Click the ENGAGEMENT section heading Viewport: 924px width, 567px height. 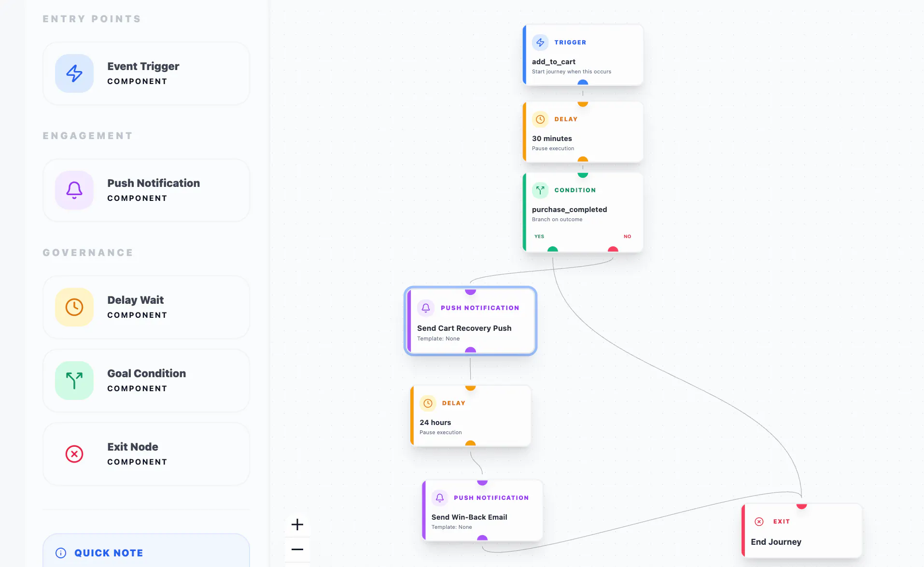[88, 136]
